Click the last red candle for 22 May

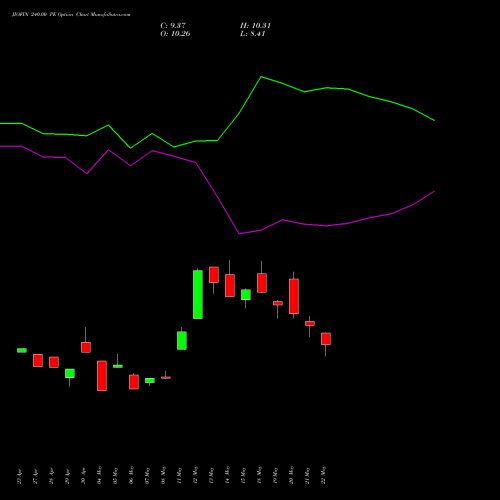tap(326, 339)
